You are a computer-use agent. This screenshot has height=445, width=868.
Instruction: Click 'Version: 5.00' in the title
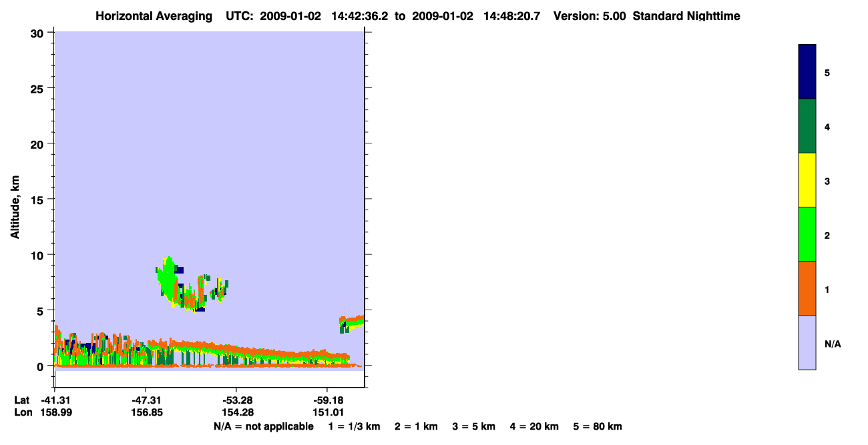coord(590,16)
